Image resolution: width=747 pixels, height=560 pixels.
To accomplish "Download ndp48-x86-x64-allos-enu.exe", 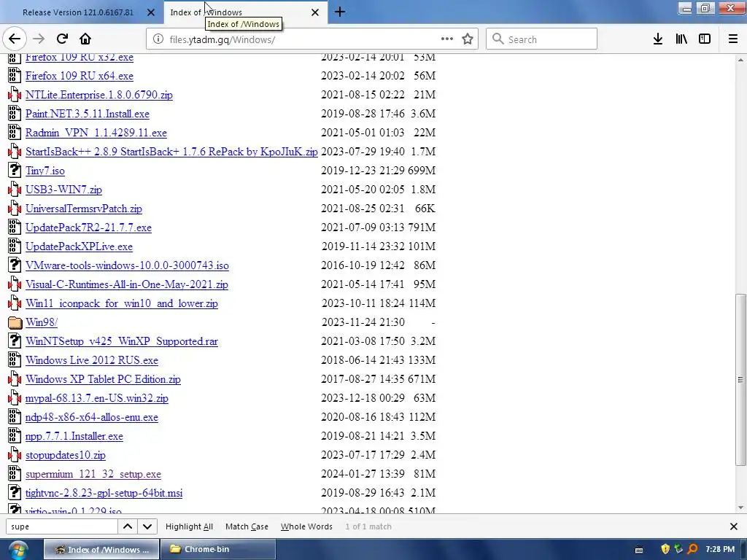I will (91, 417).
